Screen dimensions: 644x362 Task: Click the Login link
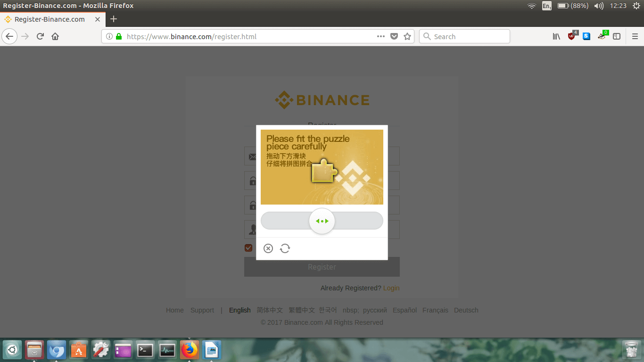[x=391, y=288]
